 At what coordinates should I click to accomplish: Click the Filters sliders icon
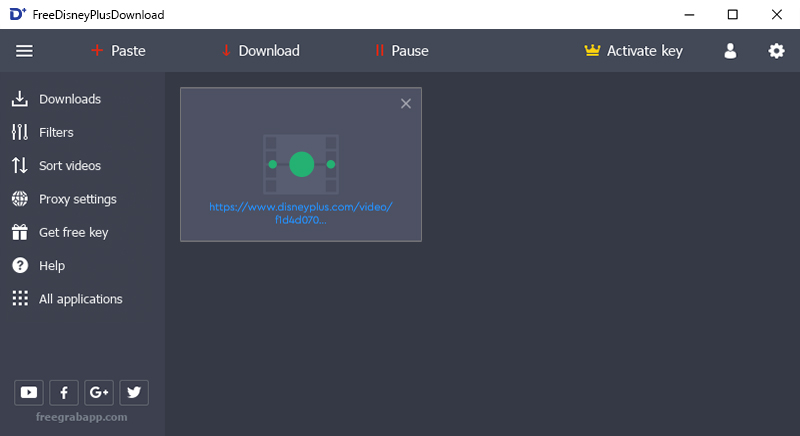pos(20,132)
